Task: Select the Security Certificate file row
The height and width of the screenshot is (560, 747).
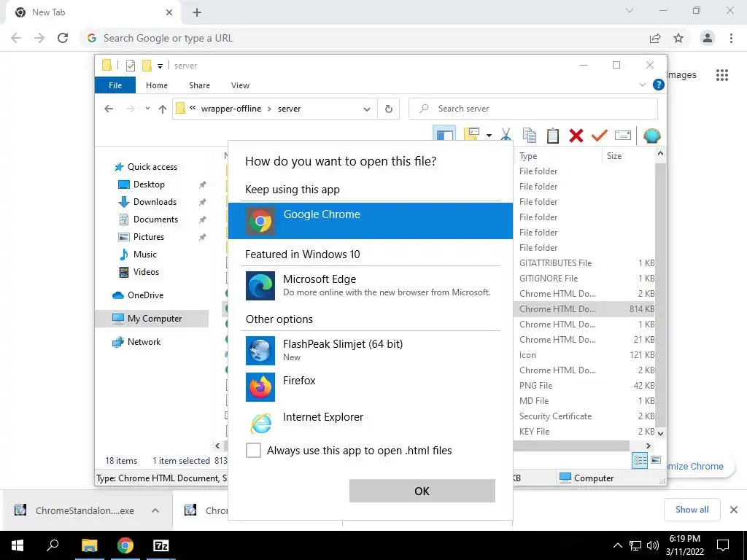Action: click(x=584, y=416)
